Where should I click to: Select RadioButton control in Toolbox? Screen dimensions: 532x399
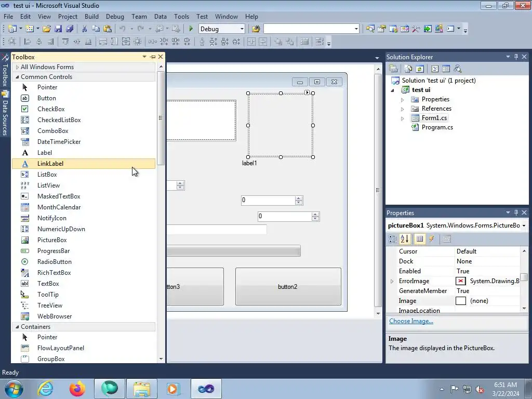click(x=84, y=262)
